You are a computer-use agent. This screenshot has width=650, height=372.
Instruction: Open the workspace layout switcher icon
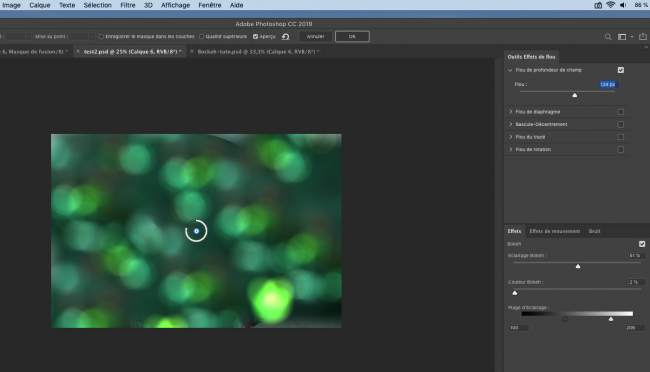(x=622, y=37)
